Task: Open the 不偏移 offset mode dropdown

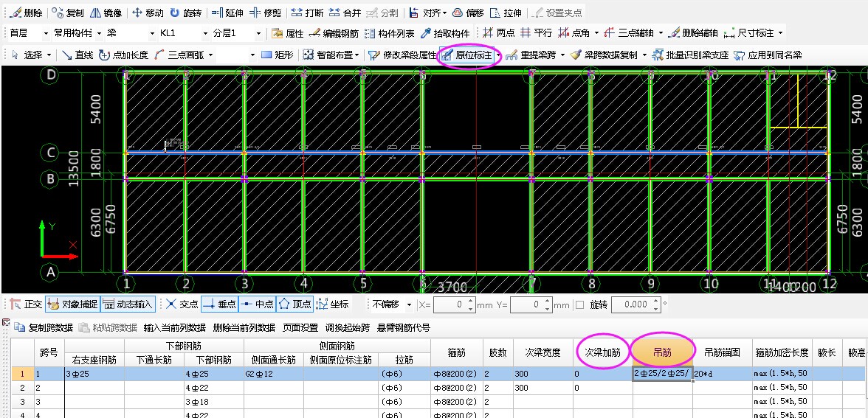Action: [x=391, y=304]
